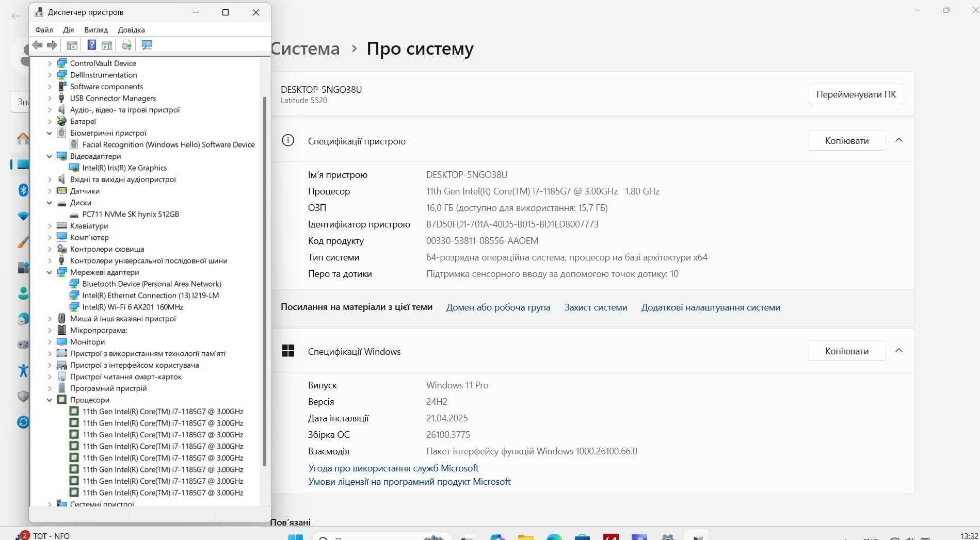Click the Мікропрограма chip icon
980x540 pixels.
[62, 330]
